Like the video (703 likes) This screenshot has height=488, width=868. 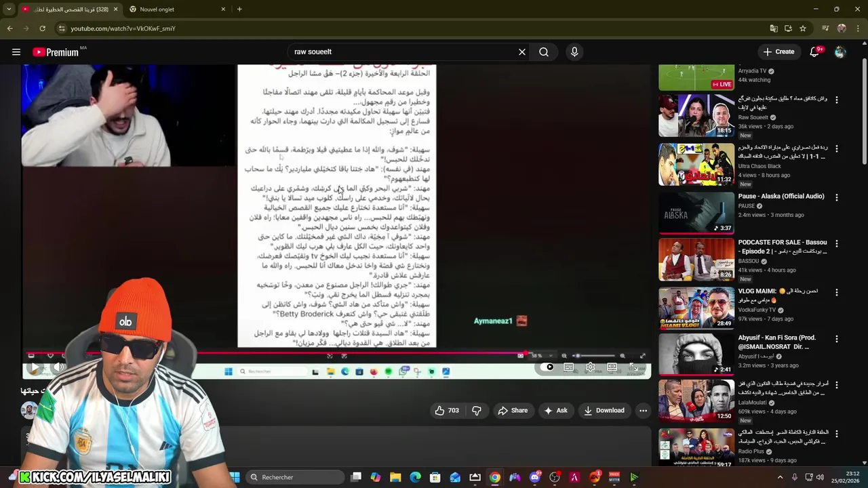tap(448, 410)
